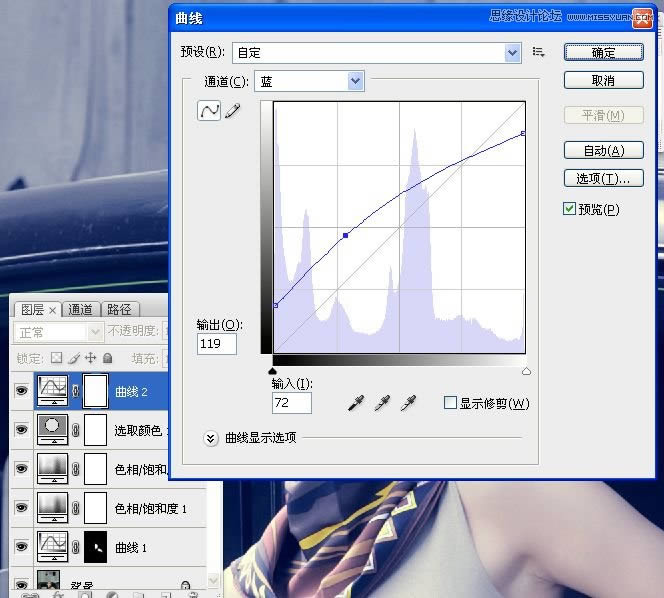Switch to the 路径 (Paths) tab
664x598 pixels.
coord(119,310)
